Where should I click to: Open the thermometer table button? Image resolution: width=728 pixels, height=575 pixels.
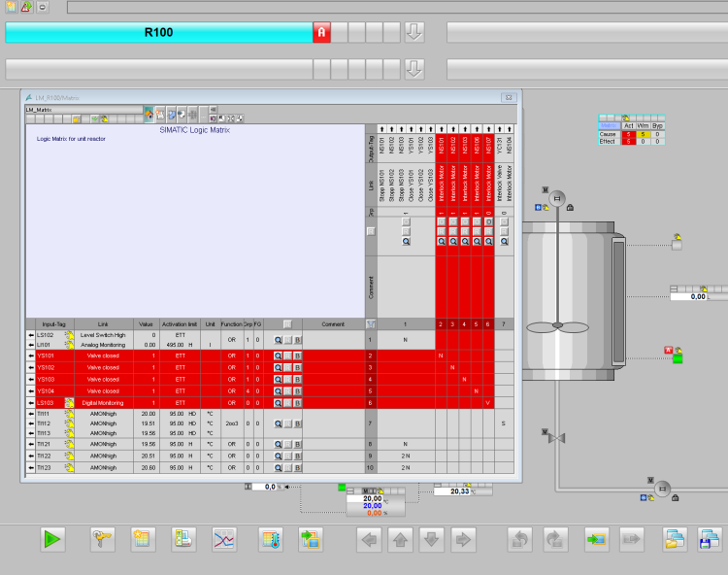(x=271, y=539)
